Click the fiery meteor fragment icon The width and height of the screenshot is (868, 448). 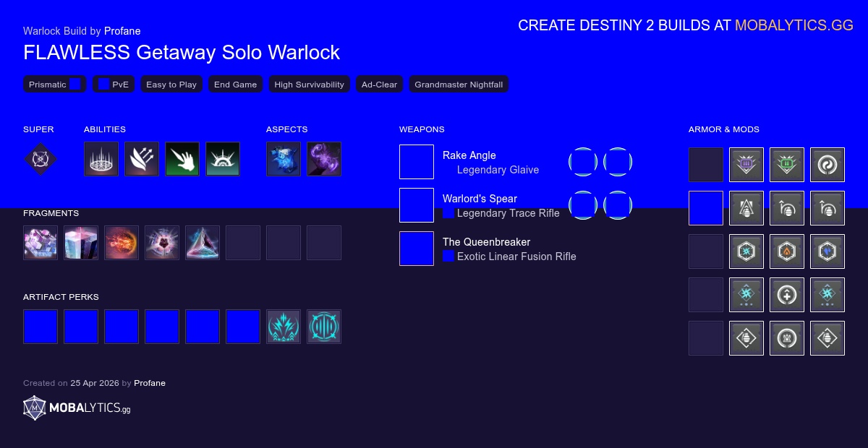click(121, 243)
